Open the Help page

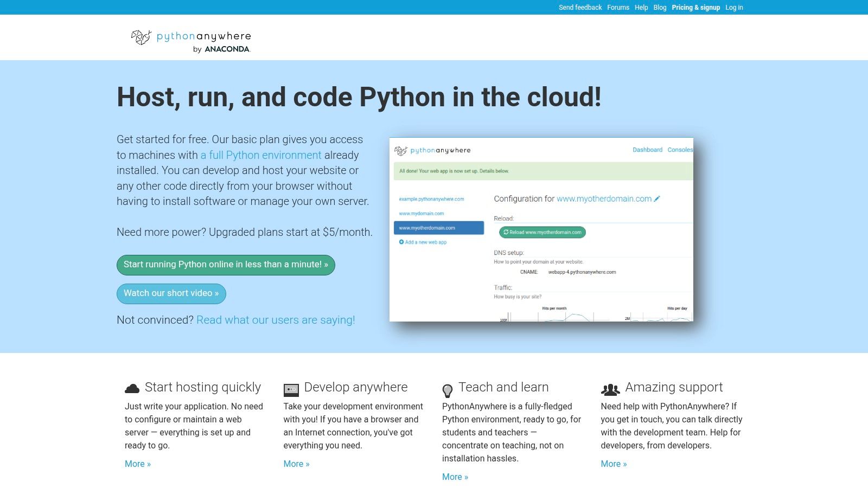[641, 8]
